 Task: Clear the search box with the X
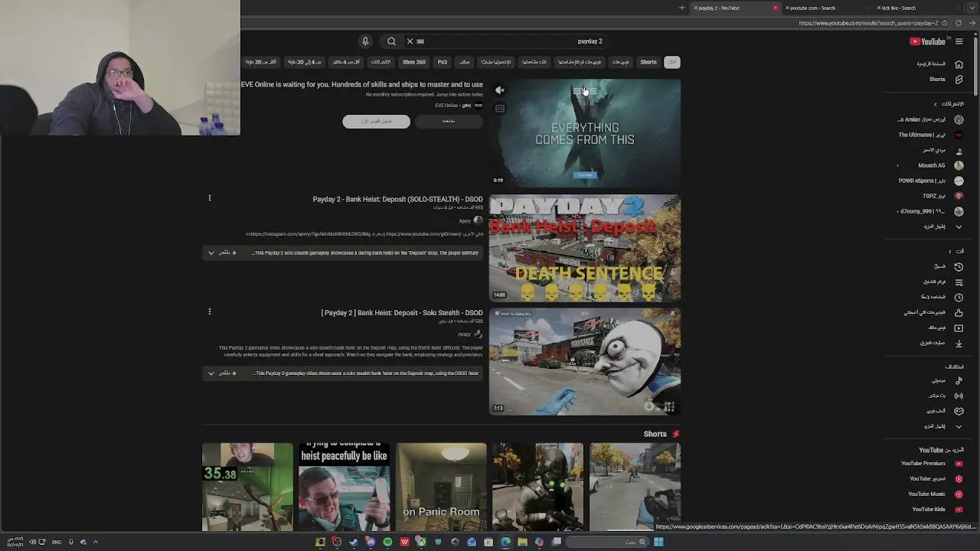point(410,41)
